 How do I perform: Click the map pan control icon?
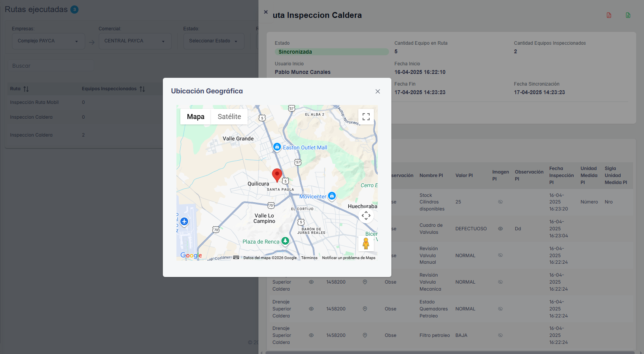pyautogui.click(x=366, y=215)
